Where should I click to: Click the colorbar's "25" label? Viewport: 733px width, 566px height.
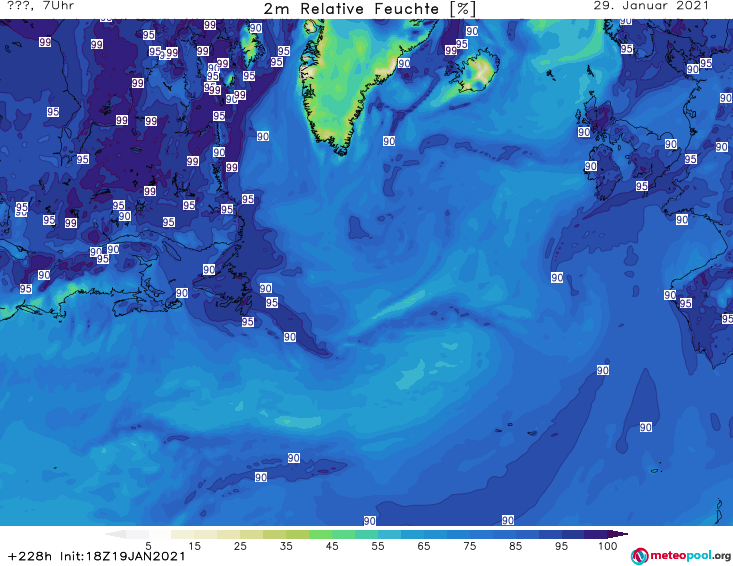point(240,546)
